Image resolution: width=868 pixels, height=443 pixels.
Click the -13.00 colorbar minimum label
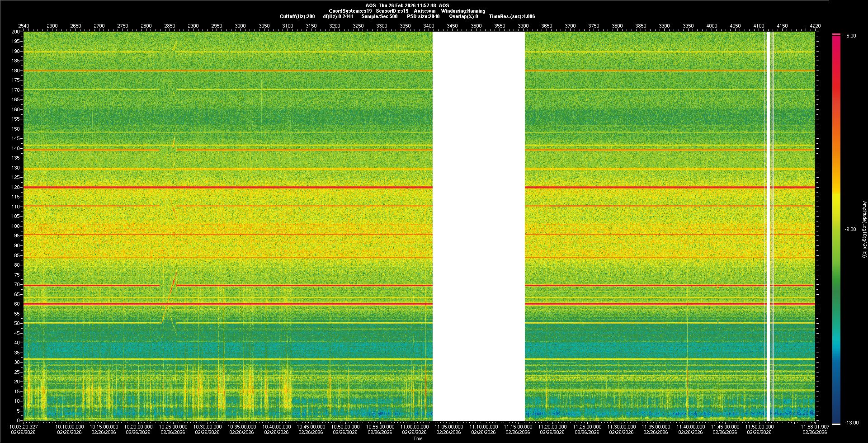point(851,423)
